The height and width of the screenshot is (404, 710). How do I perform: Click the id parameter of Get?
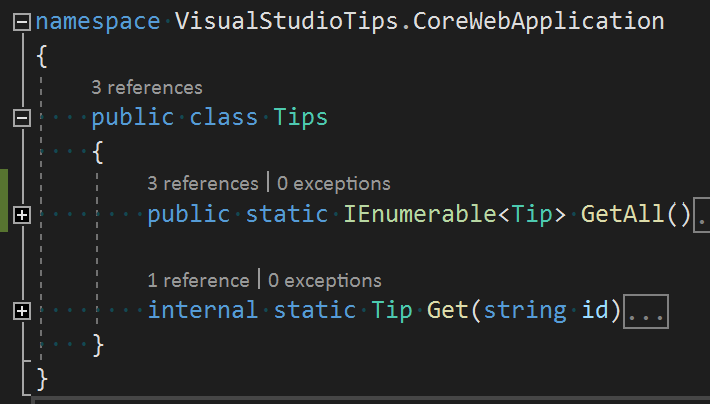[x=595, y=310]
